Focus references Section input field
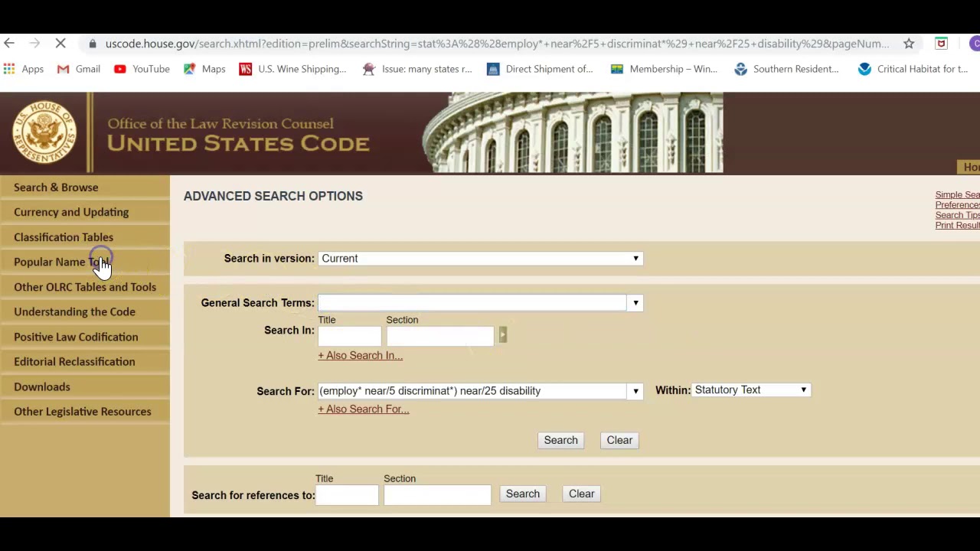The image size is (980, 551). coord(437,494)
